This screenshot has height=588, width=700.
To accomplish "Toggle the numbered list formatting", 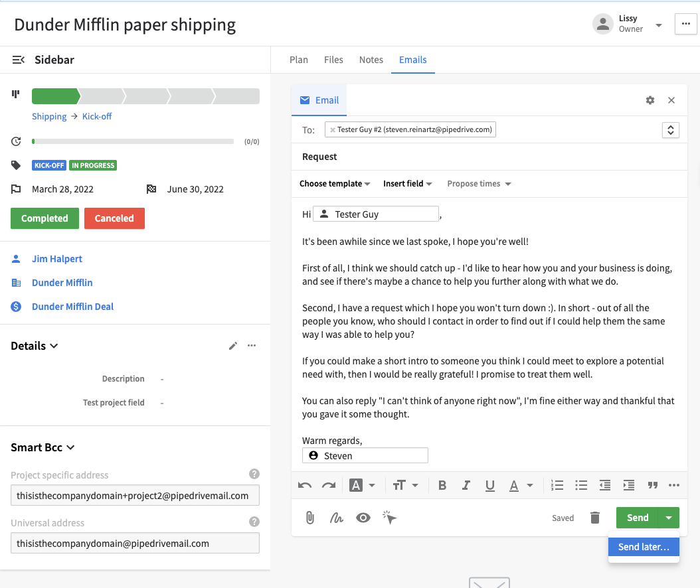I will [x=557, y=485].
